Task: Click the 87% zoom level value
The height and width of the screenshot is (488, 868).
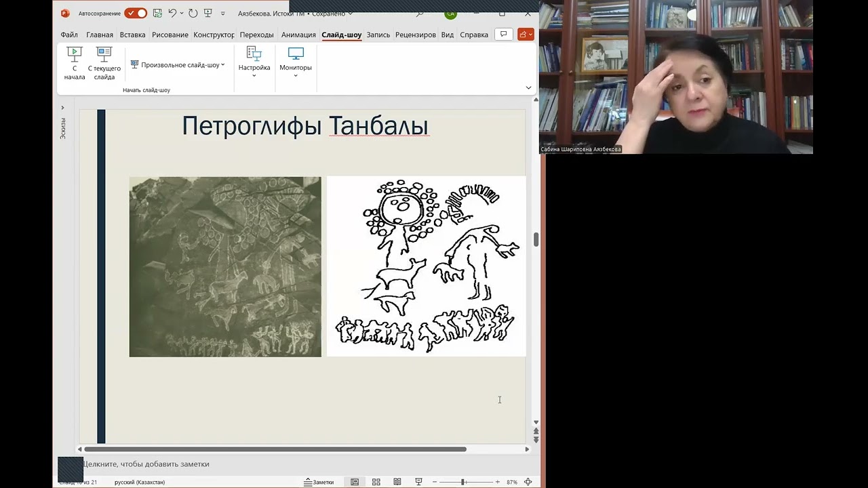Action: tap(512, 482)
